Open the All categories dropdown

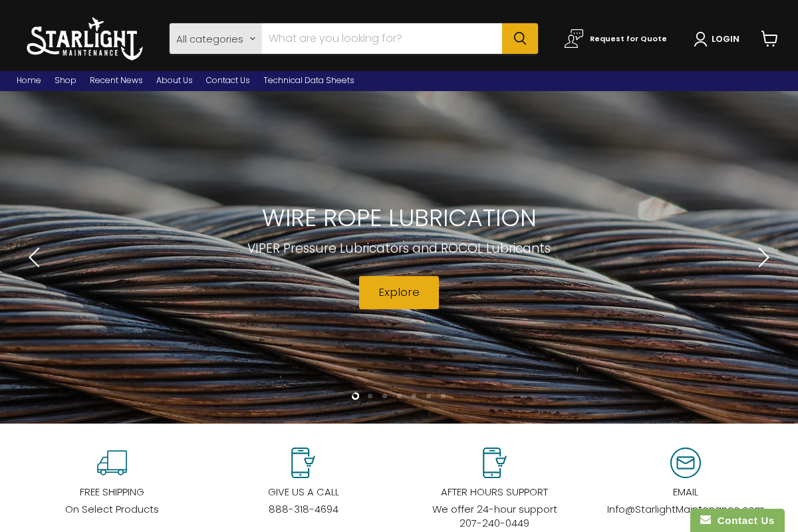click(x=215, y=38)
